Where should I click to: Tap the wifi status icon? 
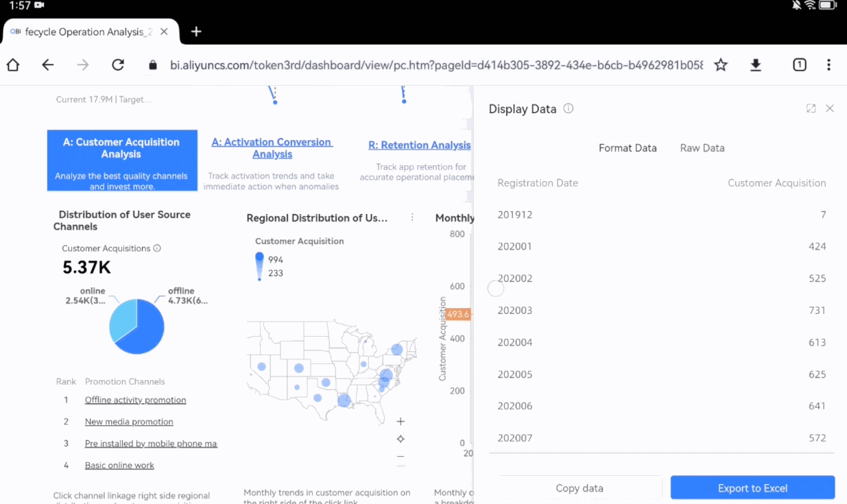coord(811,5)
